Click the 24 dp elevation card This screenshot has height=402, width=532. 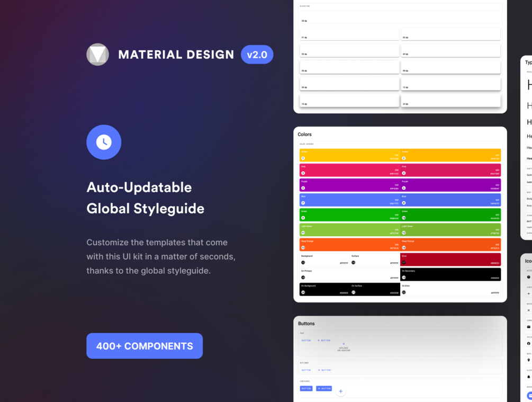pyautogui.click(x=450, y=101)
